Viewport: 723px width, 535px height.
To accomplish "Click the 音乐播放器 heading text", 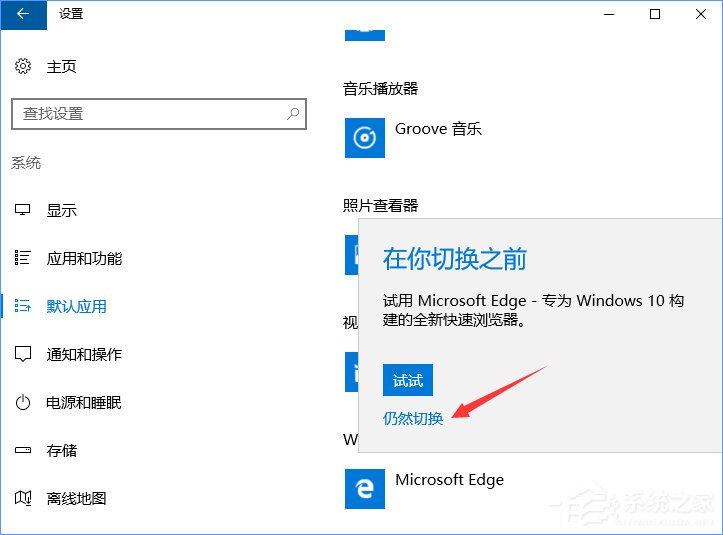I will tap(380, 89).
